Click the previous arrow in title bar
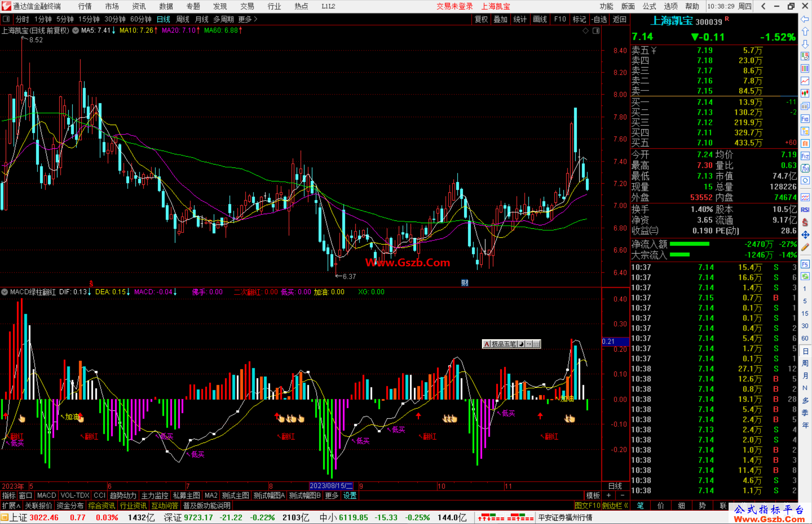812x524 pixels. pos(763,6)
